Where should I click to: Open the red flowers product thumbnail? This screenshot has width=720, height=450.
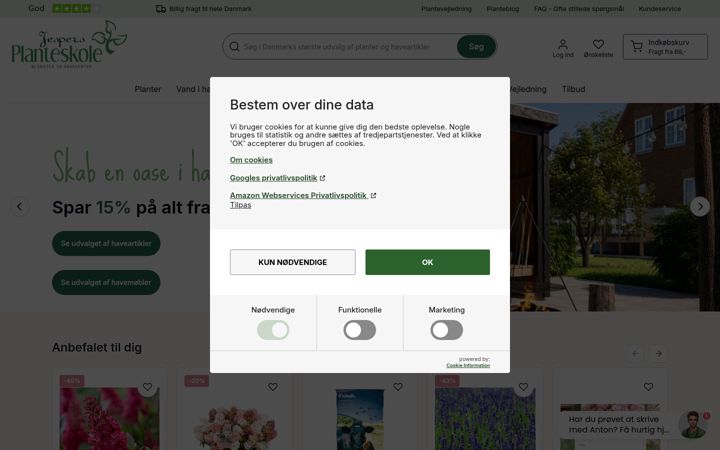point(110,418)
